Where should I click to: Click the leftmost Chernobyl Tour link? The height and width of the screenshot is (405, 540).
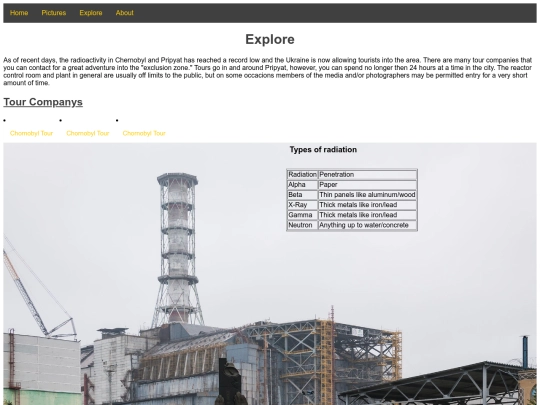pos(31,133)
